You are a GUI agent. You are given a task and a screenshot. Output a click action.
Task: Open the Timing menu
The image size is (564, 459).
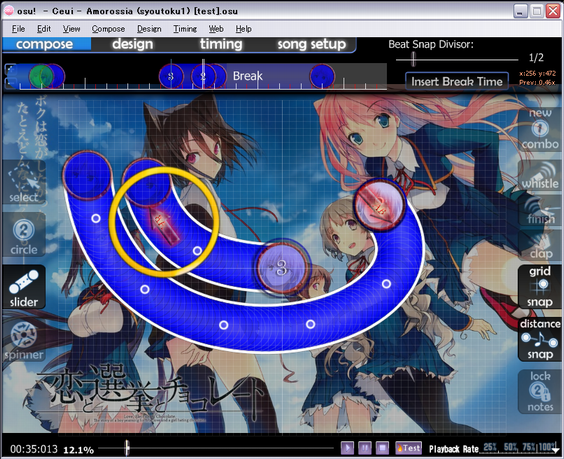tap(185, 29)
